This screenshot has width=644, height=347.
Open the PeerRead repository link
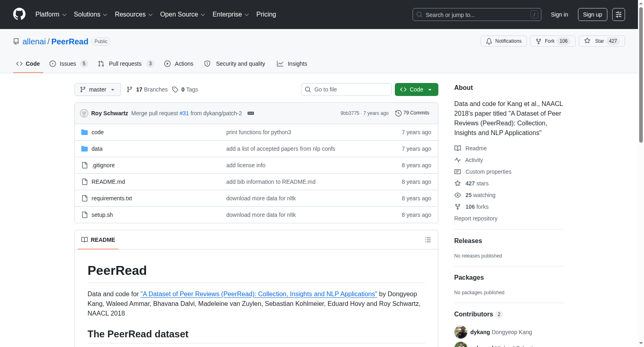(70, 42)
